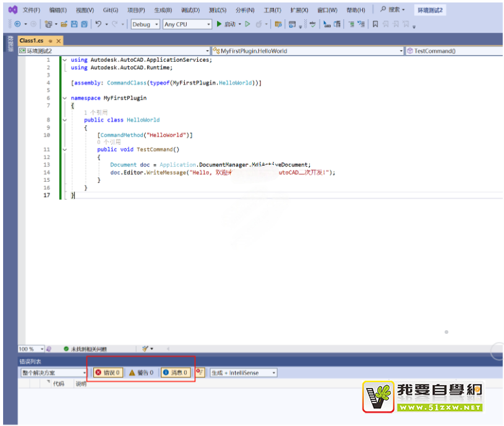Toggle the 警告 0 warnings filter
The height and width of the screenshot is (426, 504).
(x=141, y=373)
